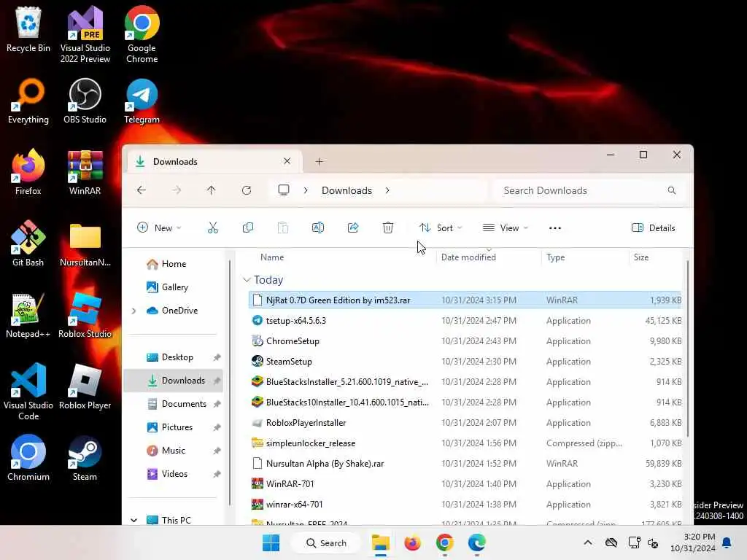Go up one folder level

coord(211,190)
